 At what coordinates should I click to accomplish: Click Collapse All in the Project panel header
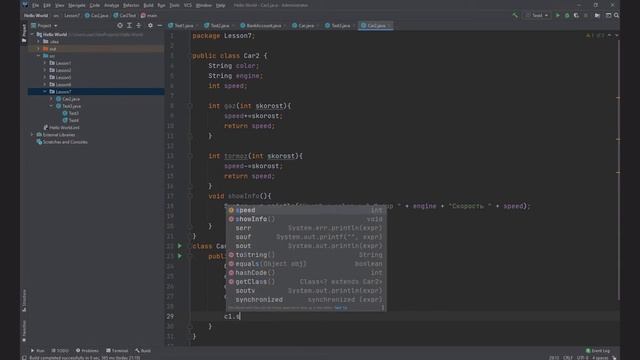tap(139, 25)
